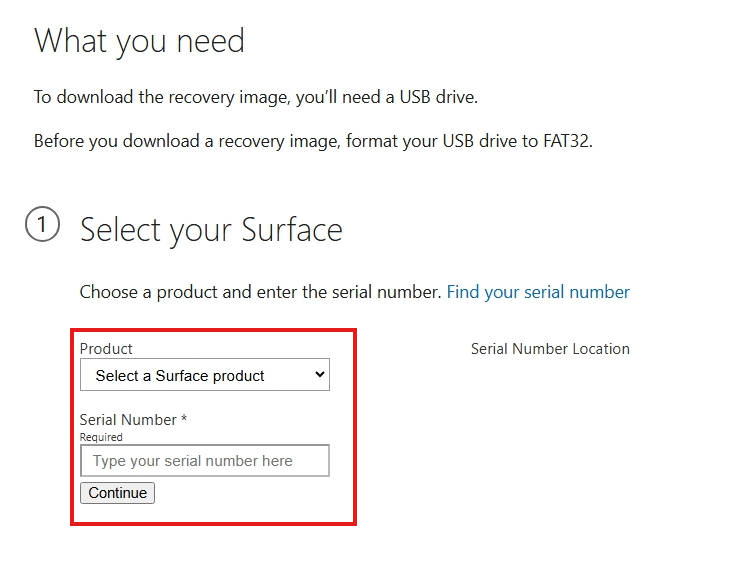Click the Serial Number Location text

tap(550, 349)
